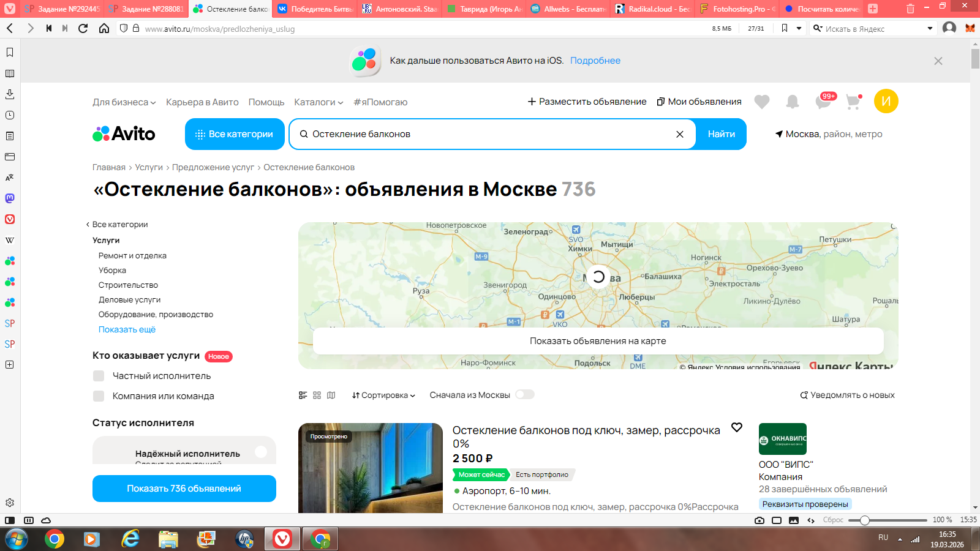Switch to the Allwebs tab

pos(568,9)
